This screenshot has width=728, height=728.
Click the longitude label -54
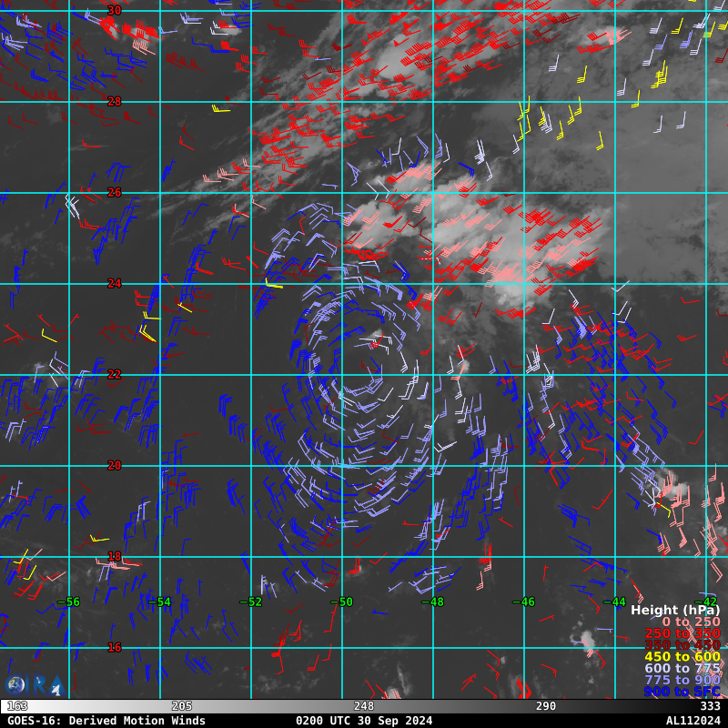160,602
